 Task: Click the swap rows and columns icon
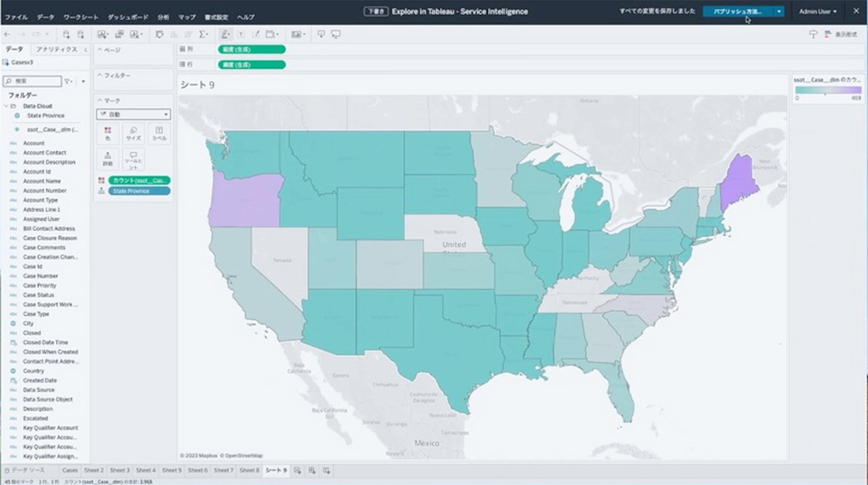[159, 35]
